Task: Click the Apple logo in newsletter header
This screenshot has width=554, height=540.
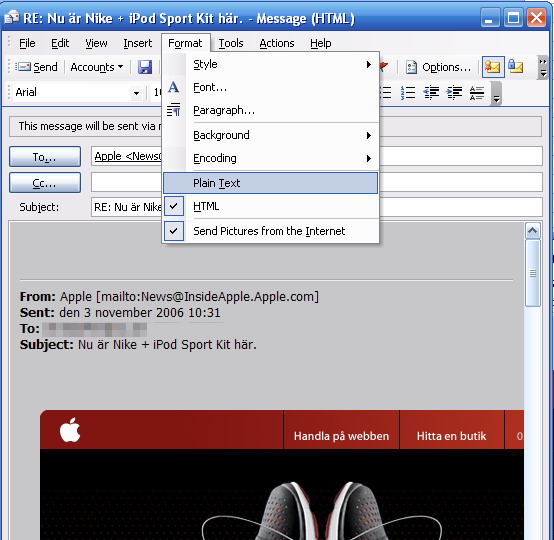Action: tap(70, 430)
